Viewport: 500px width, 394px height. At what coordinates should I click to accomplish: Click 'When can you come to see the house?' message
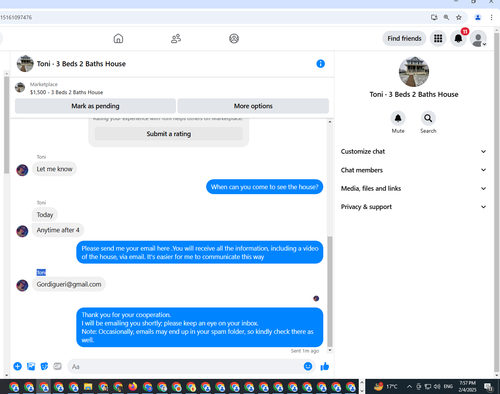coord(265,187)
